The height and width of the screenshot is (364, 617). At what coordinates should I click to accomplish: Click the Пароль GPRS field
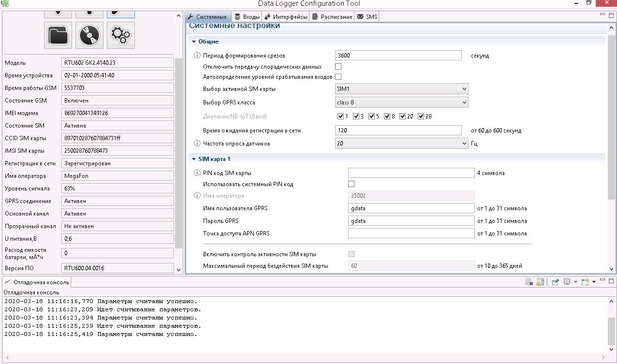(411, 221)
